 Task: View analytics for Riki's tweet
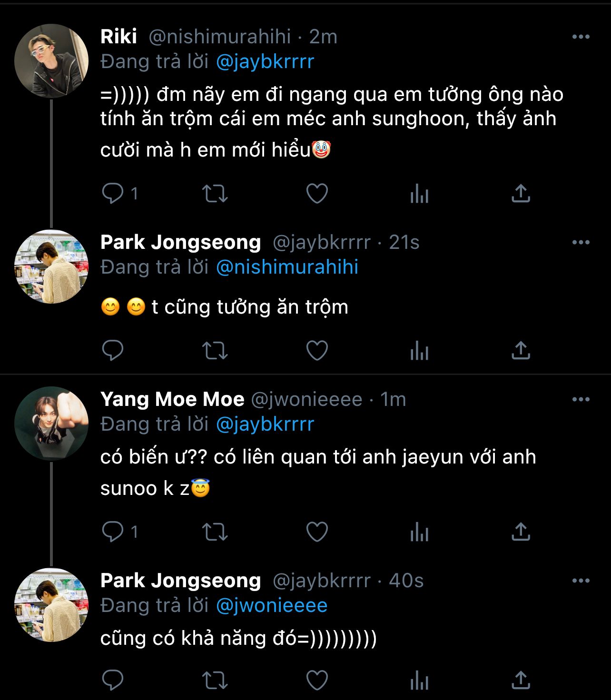pyautogui.click(x=419, y=194)
